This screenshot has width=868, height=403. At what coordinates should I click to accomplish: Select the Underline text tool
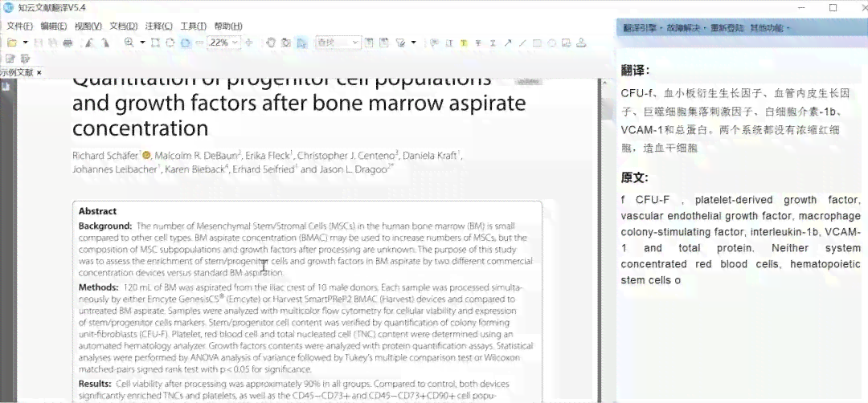tap(493, 43)
